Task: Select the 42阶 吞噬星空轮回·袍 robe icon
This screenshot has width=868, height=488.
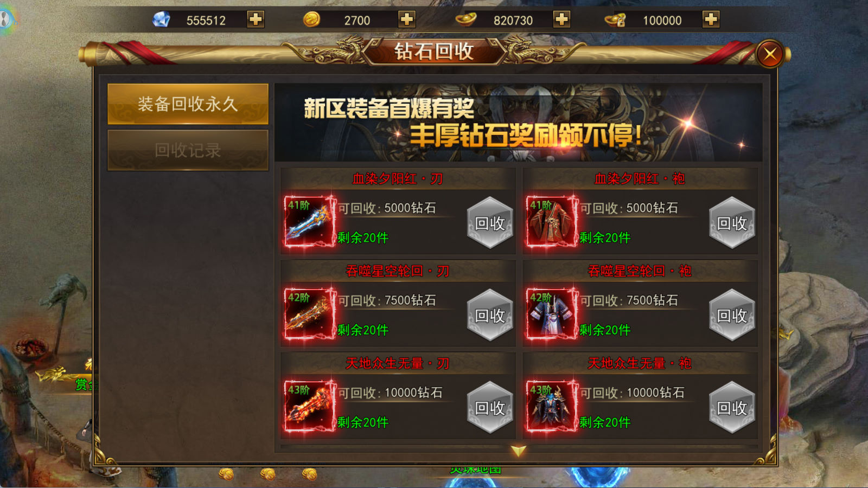Action: tap(551, 313)
